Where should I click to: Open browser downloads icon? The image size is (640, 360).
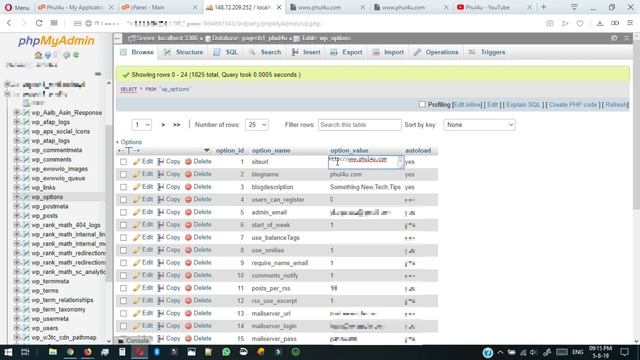(600, 23)
